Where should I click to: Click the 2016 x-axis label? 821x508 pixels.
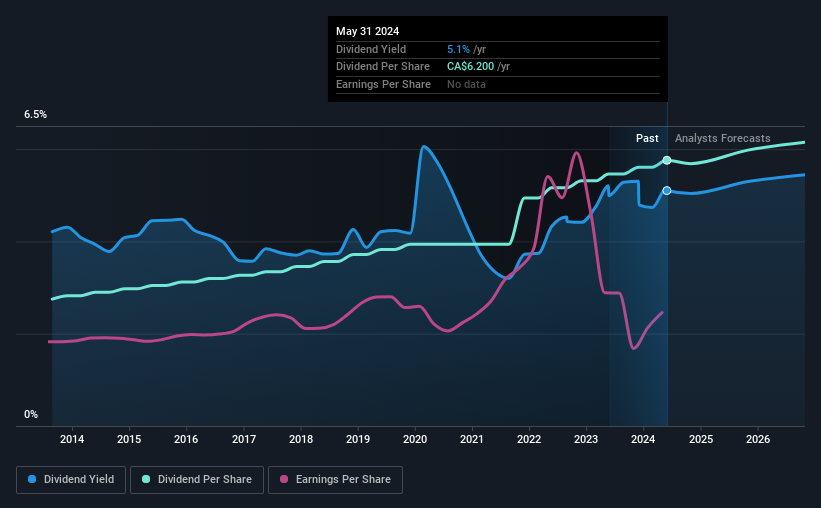(186, 439)
